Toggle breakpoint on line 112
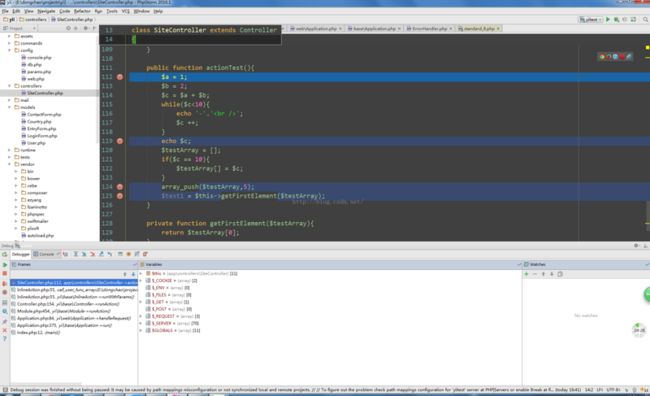 [x=120, y=77]
